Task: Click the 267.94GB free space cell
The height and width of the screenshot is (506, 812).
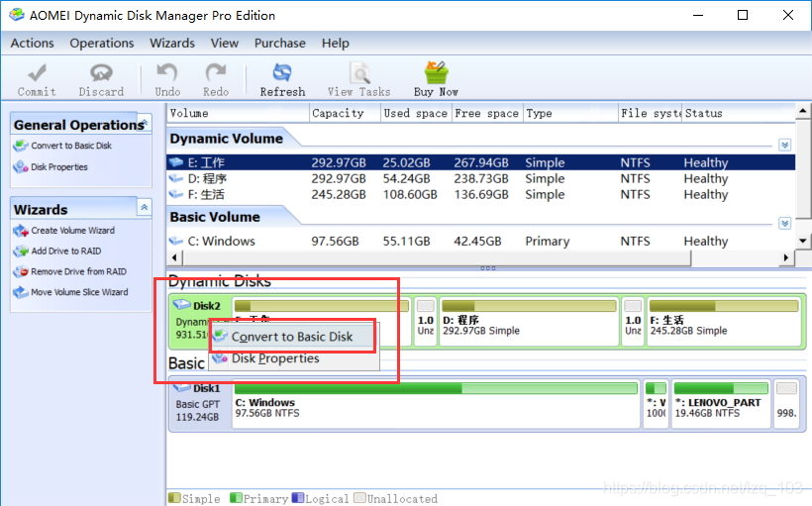Action: 481,162
